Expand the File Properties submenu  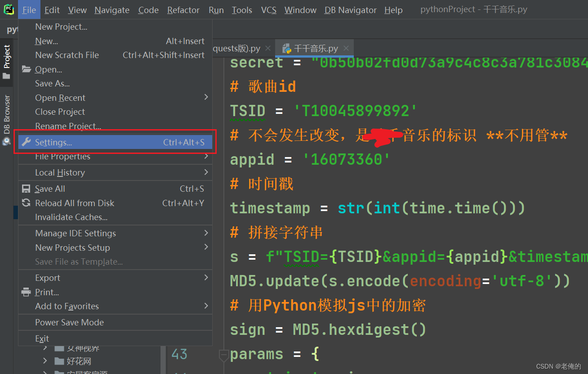click(x=116, y=156)
